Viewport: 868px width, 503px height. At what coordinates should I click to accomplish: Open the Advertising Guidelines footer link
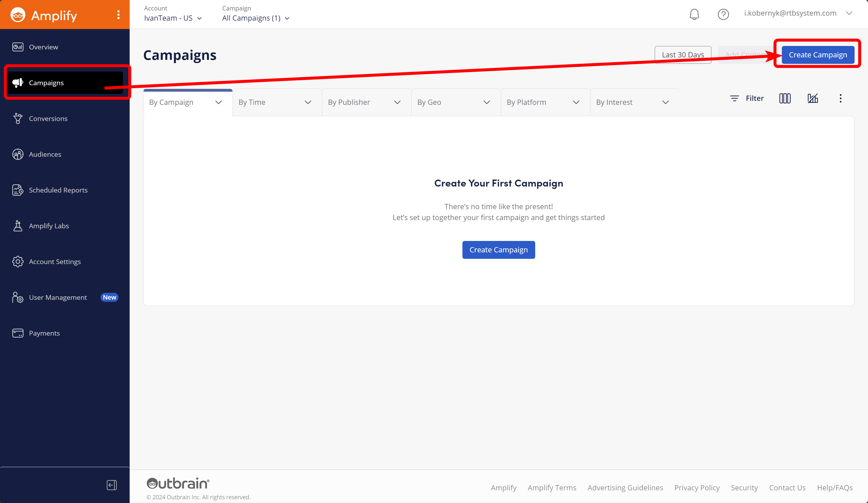[625, 488]
